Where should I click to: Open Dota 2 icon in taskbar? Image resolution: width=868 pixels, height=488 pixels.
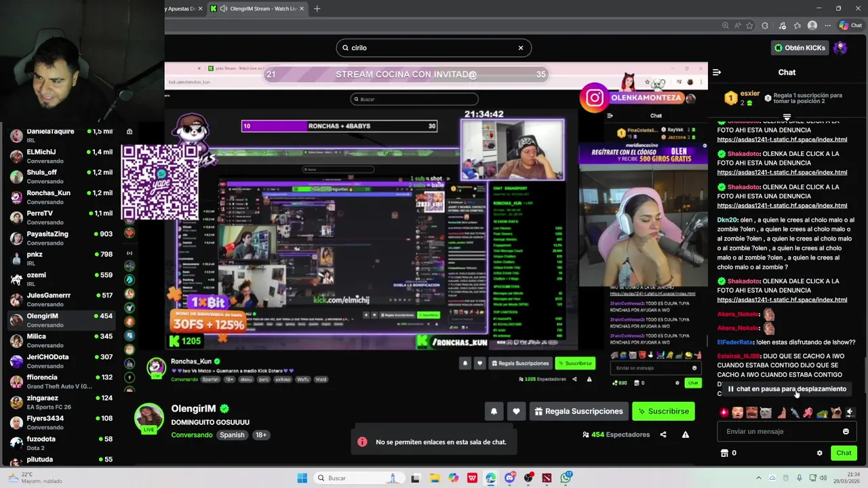tap(547, 478)
